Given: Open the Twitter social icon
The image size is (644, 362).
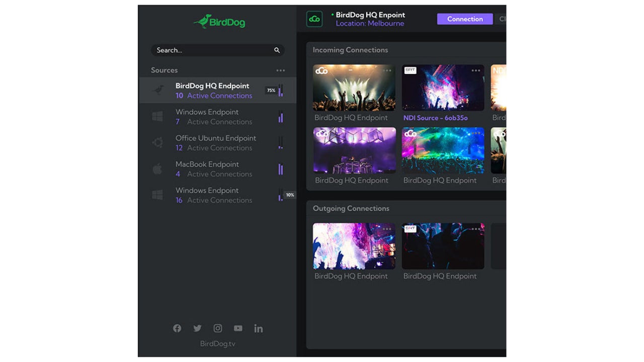Looking at the screenshot, I should 197,328.
